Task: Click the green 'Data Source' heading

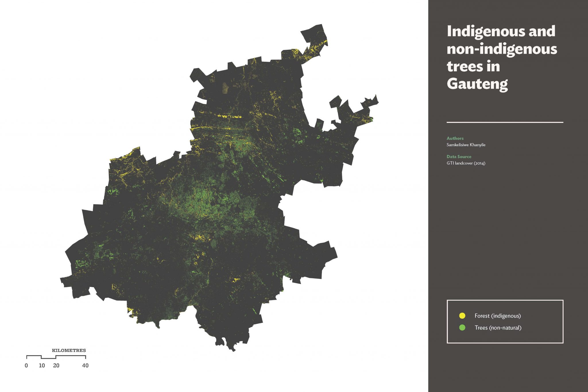Action: pos(459,157)
